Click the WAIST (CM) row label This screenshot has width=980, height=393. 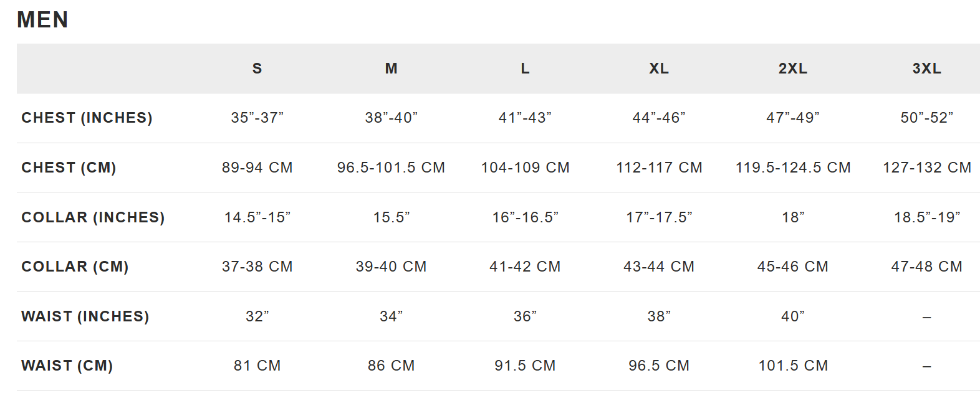67,366
